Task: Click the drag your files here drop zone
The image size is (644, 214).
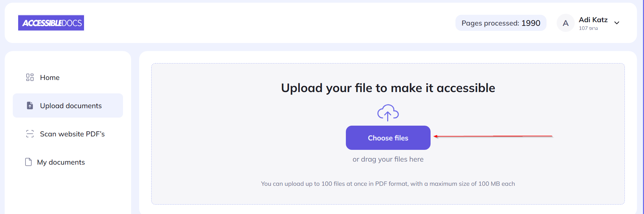Action: pyautogui.click(x=388, y=159)
